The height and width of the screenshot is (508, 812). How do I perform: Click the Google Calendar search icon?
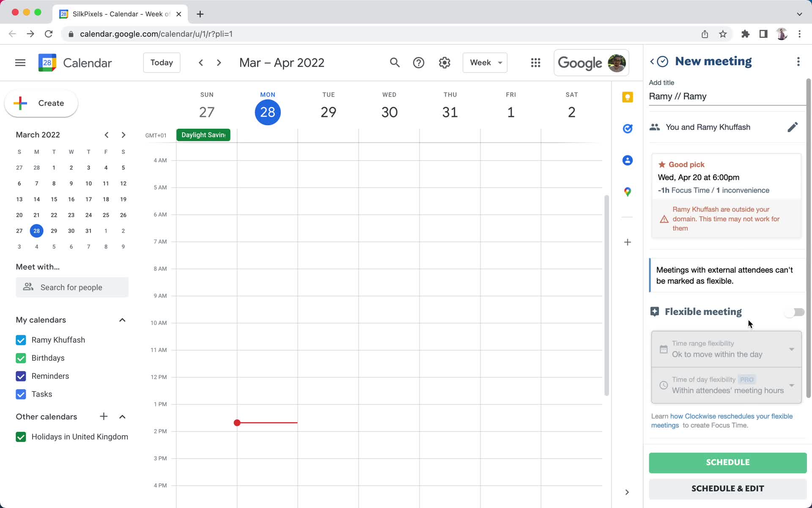(395, 63)
